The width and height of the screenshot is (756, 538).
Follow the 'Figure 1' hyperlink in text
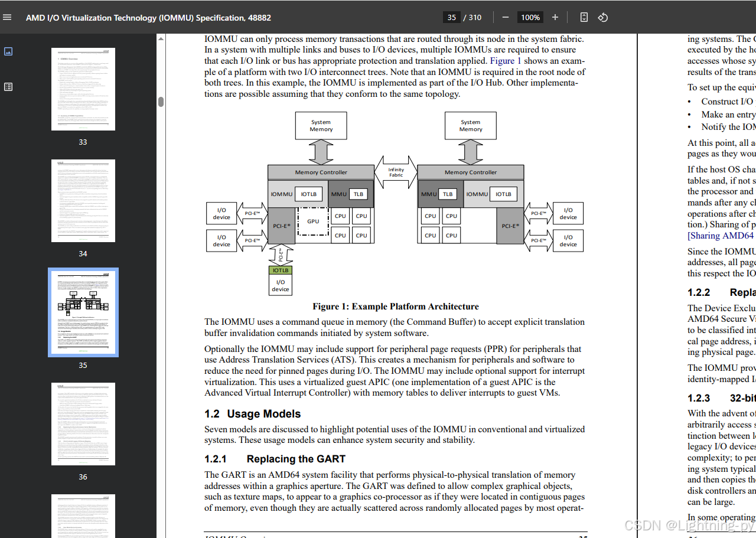pyautogui.click(x=506, y=61)
